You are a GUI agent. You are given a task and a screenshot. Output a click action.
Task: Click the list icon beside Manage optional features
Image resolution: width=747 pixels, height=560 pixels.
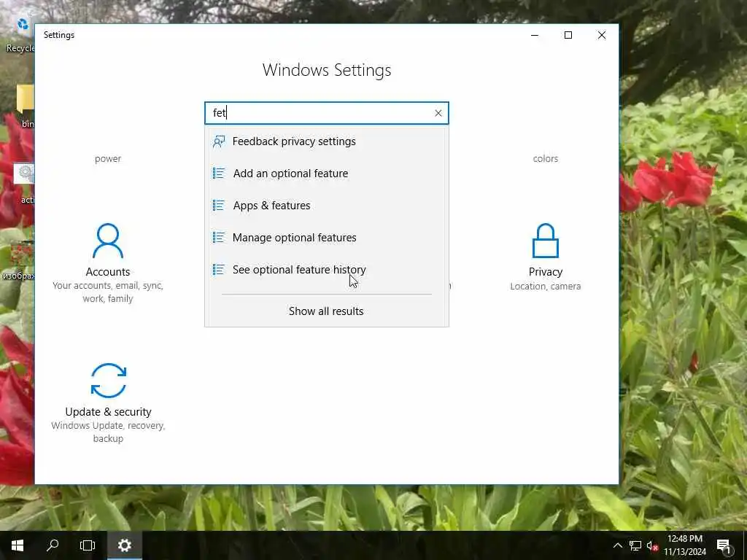pyautogui.click(x=219, y=237)
